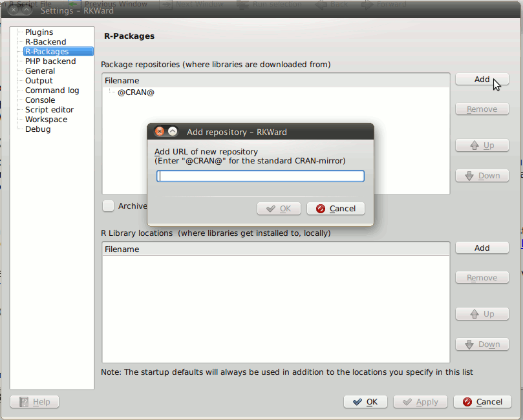This screenshot has width=523, height=420.
Task: Focus the new repository URL field
Action: tap(261, 176)
